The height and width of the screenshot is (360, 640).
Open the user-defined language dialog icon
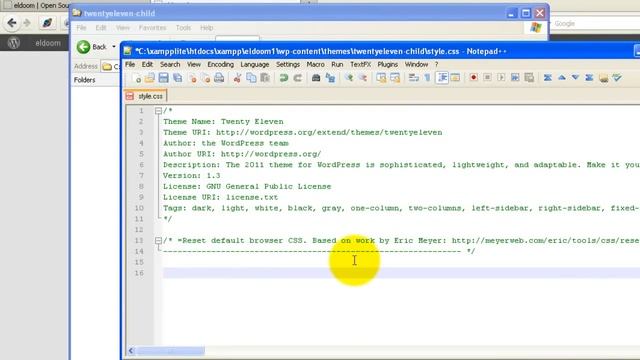[x=456, y=78]
